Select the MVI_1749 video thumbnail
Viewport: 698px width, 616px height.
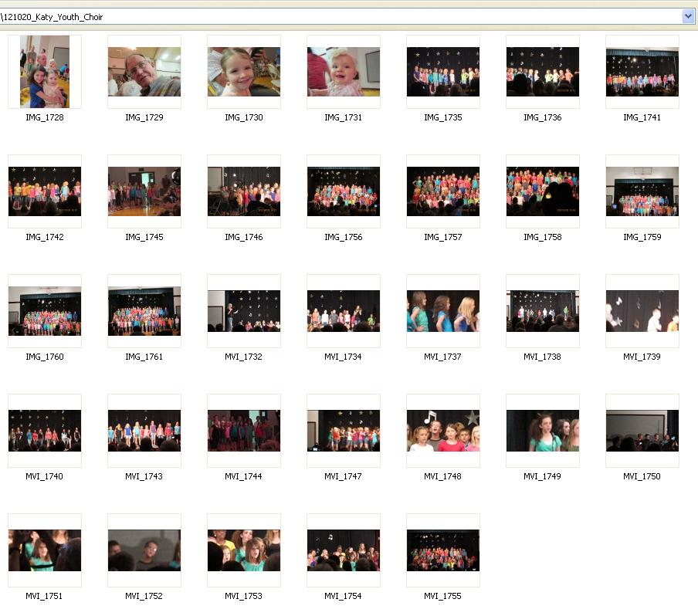543,431
